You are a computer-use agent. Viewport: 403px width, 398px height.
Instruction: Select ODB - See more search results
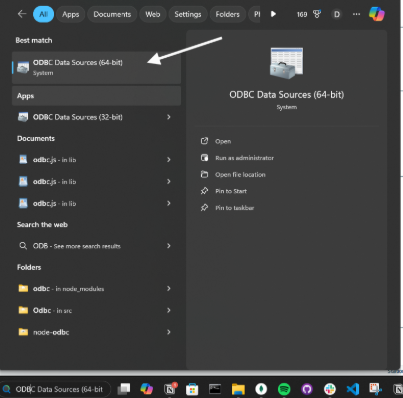96,246
